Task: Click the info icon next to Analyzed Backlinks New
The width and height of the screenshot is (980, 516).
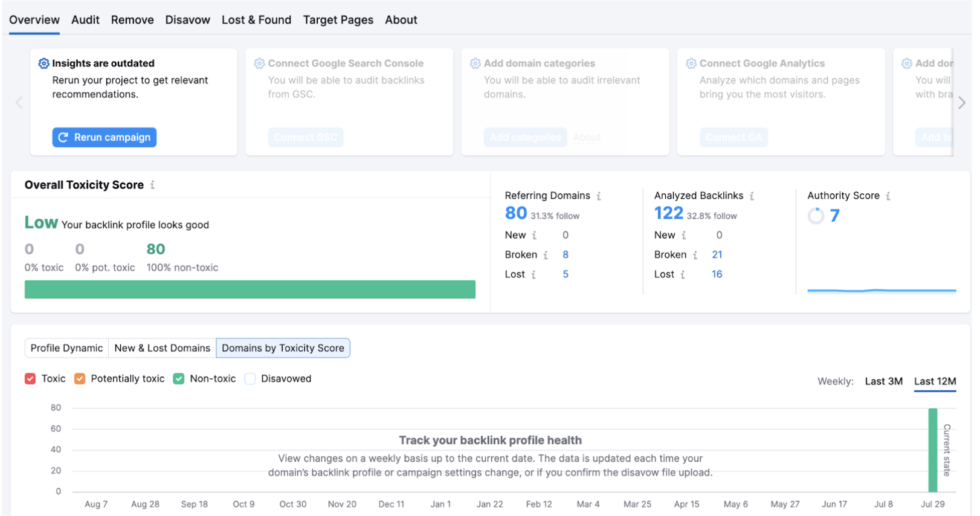Action: pos(684,235)
